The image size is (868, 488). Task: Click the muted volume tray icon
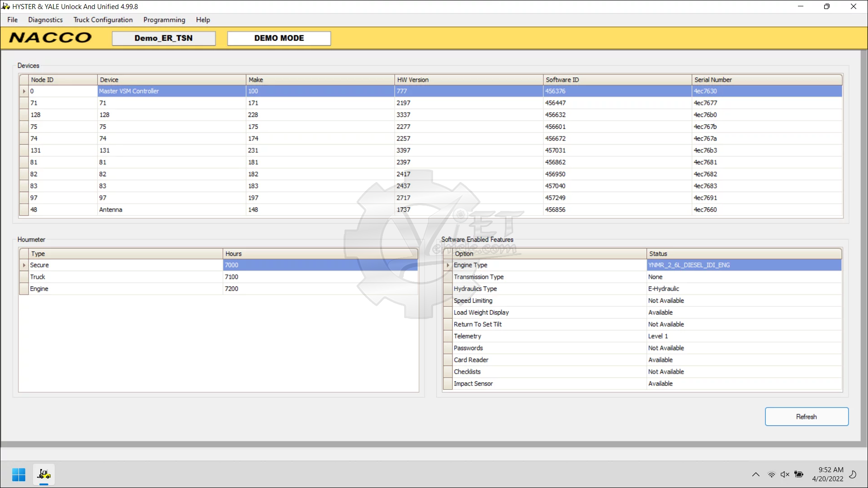click(x=785, y=474)
